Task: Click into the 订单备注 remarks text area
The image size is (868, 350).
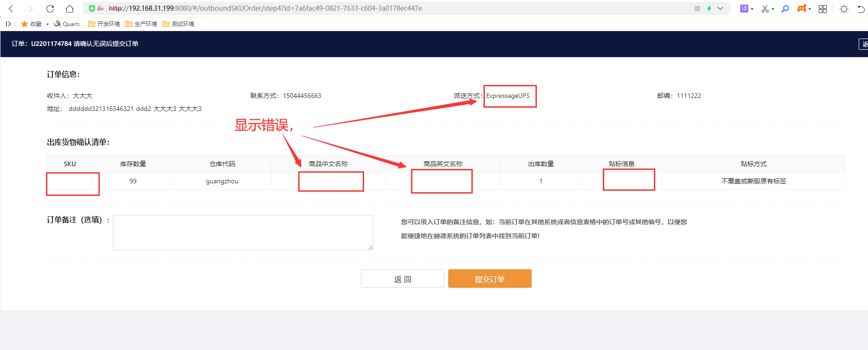Action: coord(243,232)
